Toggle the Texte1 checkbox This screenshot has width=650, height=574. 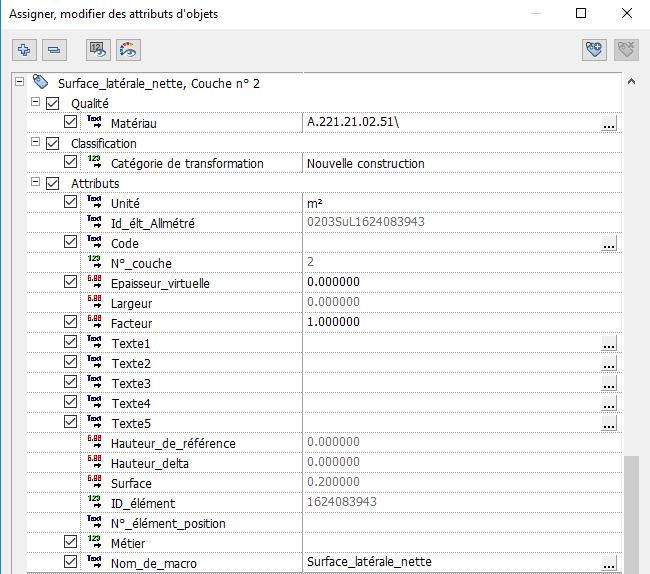tap(70, 342)
